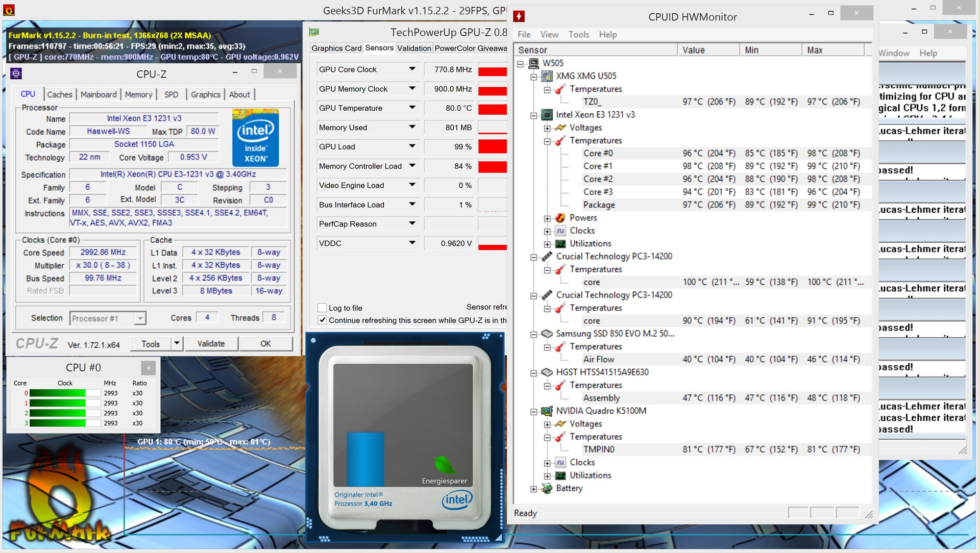
Task: Click the thermometer icon beside Temperatures under HGST drive
Action: pos(560,385)
